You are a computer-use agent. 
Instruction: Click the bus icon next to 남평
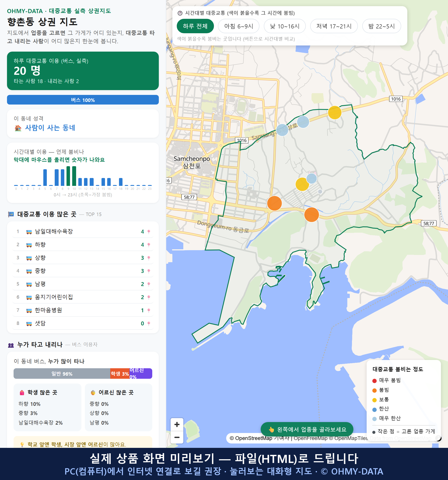(29, 284)
